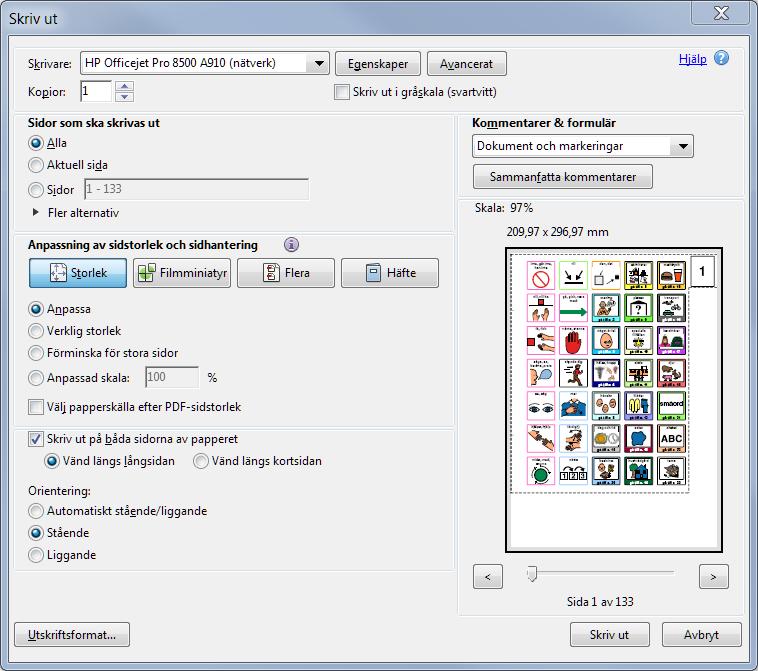Open Utskriftsformat page setup
The image size is (758, 671).
point(72,635)
